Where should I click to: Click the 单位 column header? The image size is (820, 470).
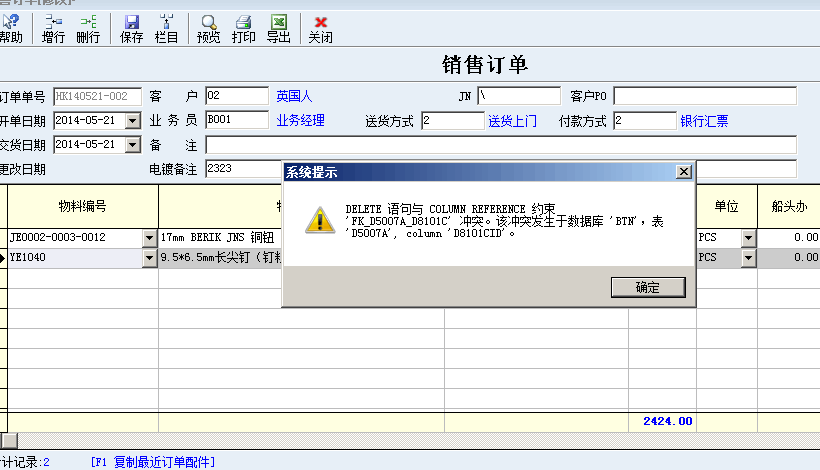(x=727, y=207)
